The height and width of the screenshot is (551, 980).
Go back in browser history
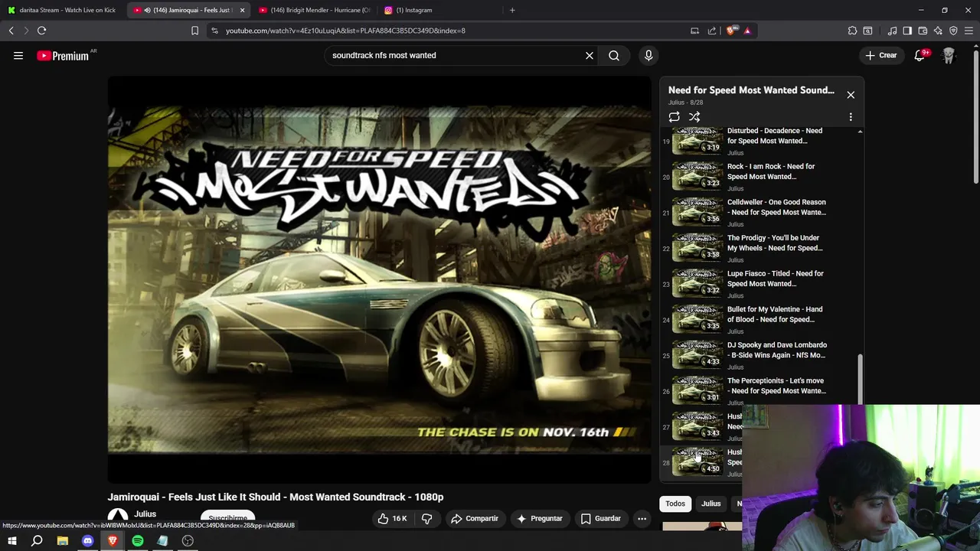pyautogui.click(x=11, y=31)
